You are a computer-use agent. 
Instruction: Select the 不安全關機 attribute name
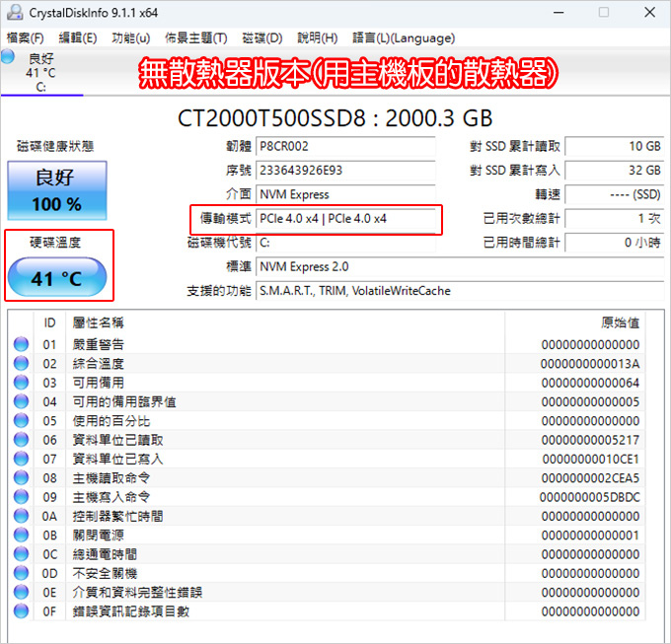[105, 573]
